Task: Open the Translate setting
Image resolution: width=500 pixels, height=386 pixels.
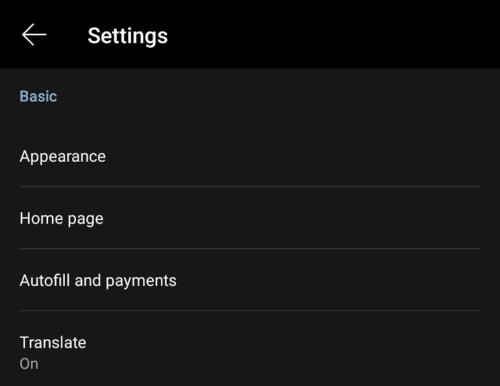Action: 250,349
